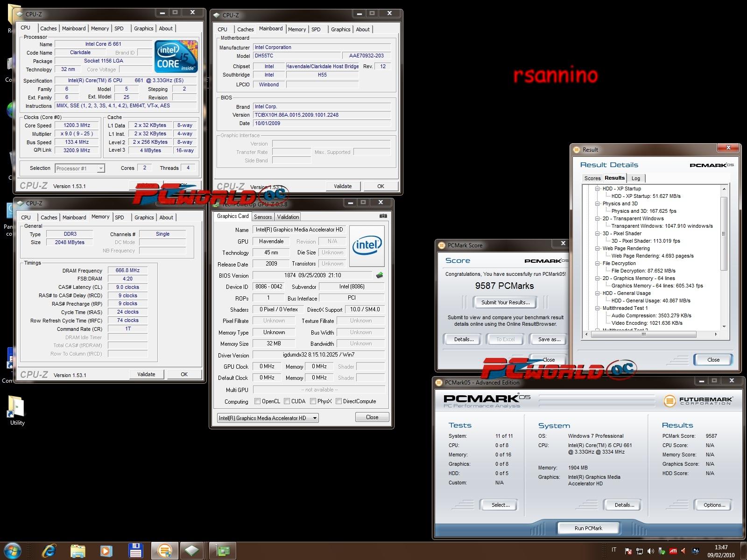Click the Futuremark logo in PCMark05

pyautogui.click(x=698, y=400)
